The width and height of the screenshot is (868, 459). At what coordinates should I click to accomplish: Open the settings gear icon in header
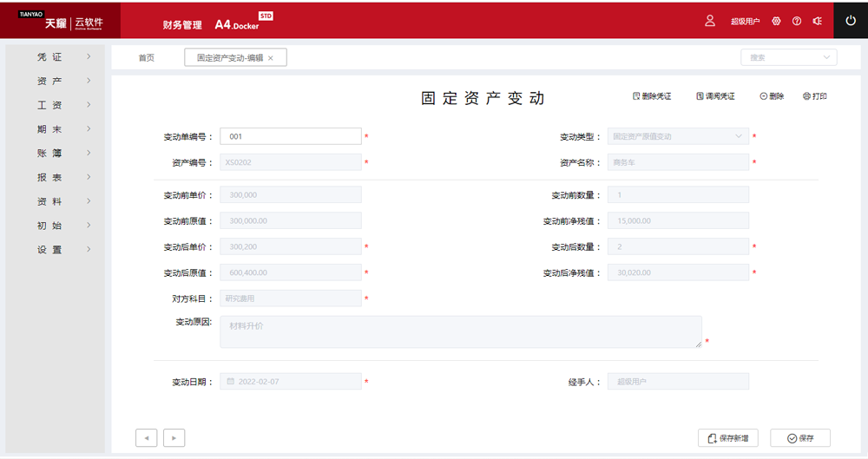tap(776, 21)
